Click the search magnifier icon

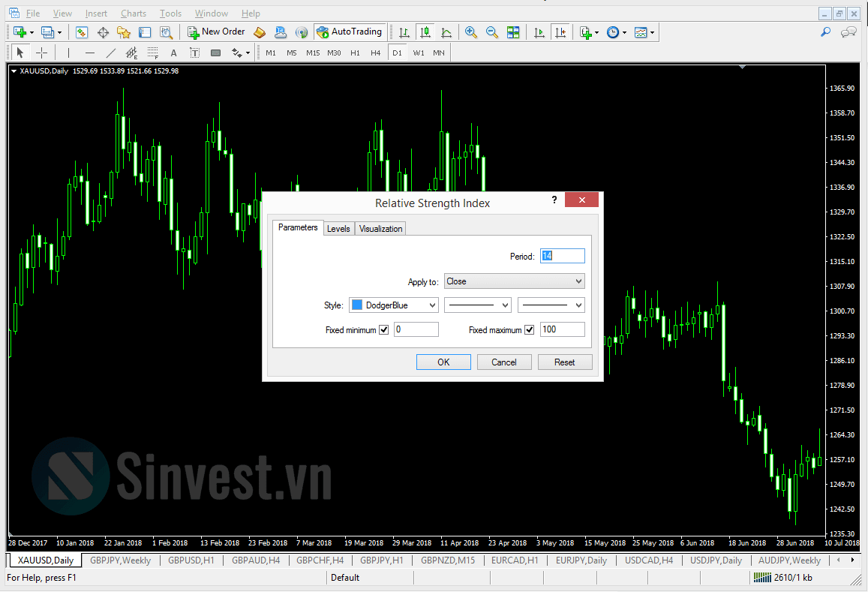[825, 33]
